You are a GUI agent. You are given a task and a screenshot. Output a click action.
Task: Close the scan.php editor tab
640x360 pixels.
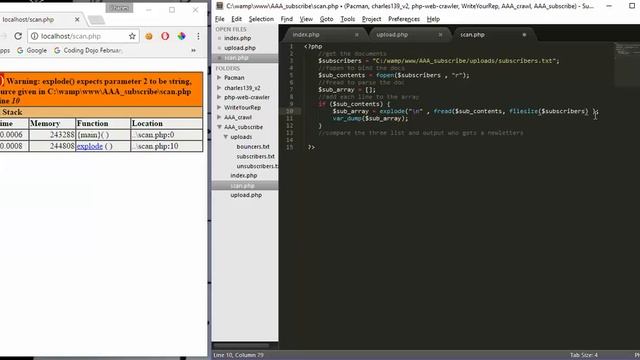pyautogui.click(x=524, y=35)
